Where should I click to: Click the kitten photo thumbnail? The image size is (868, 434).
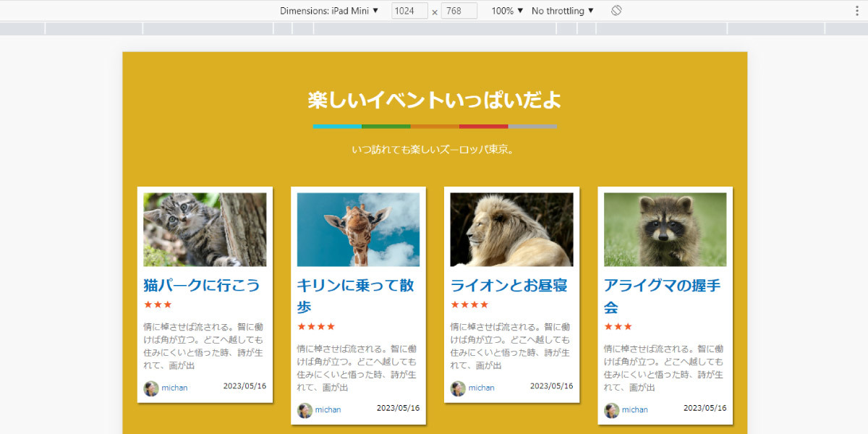pyautogui.click(x=205, y=229)
